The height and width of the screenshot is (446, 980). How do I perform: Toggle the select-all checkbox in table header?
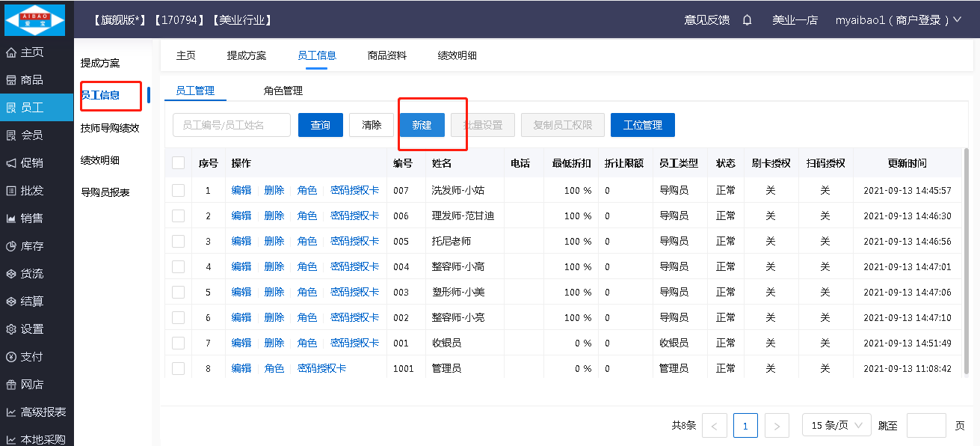click(178, 163)
